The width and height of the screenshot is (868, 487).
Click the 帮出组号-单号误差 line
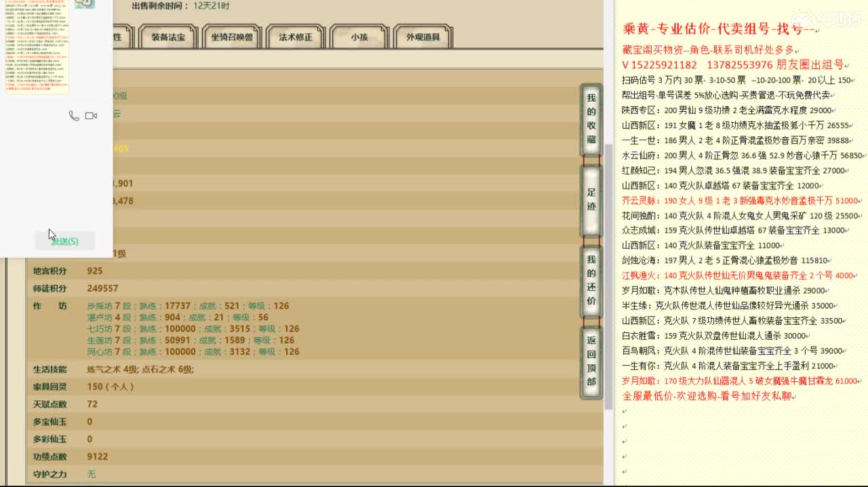[x=726, y=95]
